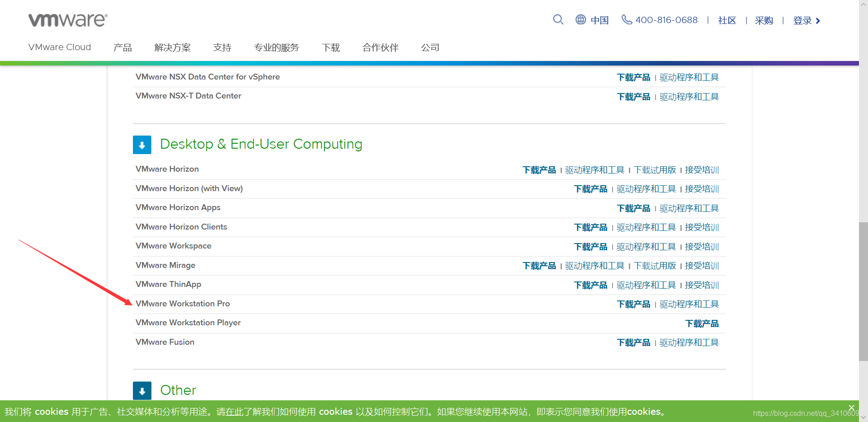Click 驱动程序和工具 for VMware Horizon Apps

click(689, 208)
